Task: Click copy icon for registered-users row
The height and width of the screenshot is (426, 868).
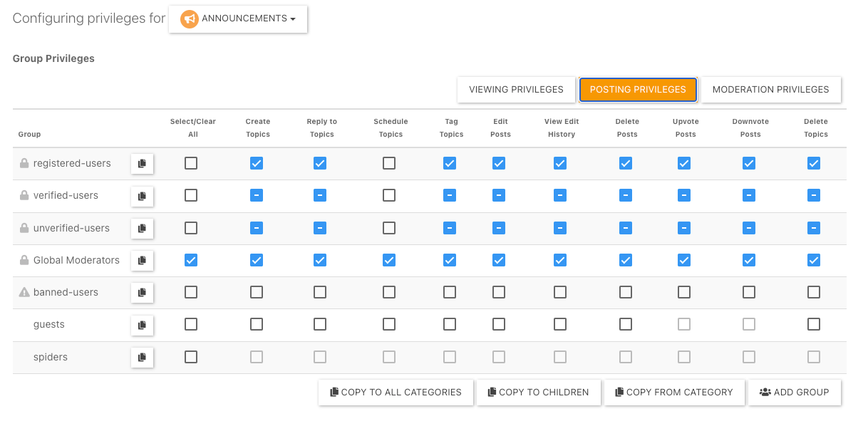Action: coord(142,164)
